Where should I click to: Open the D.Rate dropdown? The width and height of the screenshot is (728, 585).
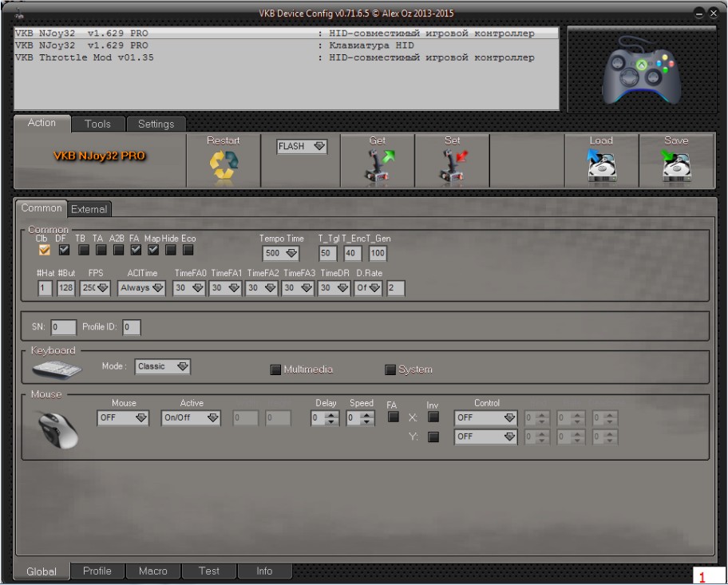(x=368, y=288)
